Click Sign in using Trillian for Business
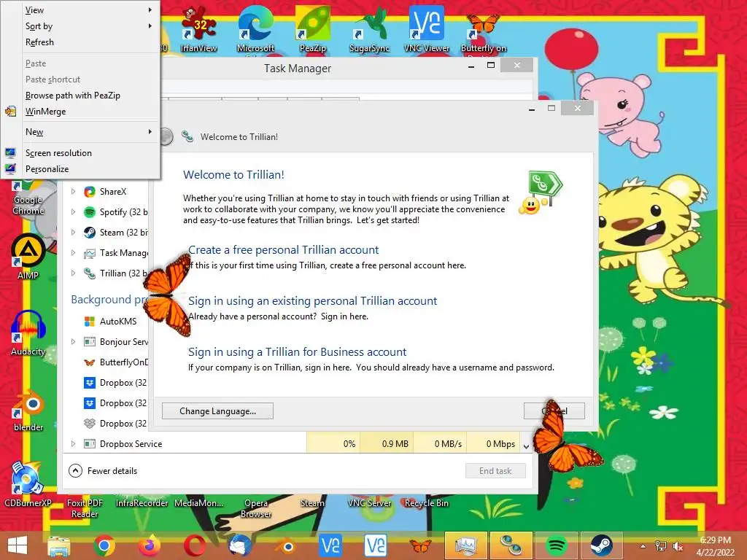This screenshot has width=747, height=560. 298,352
